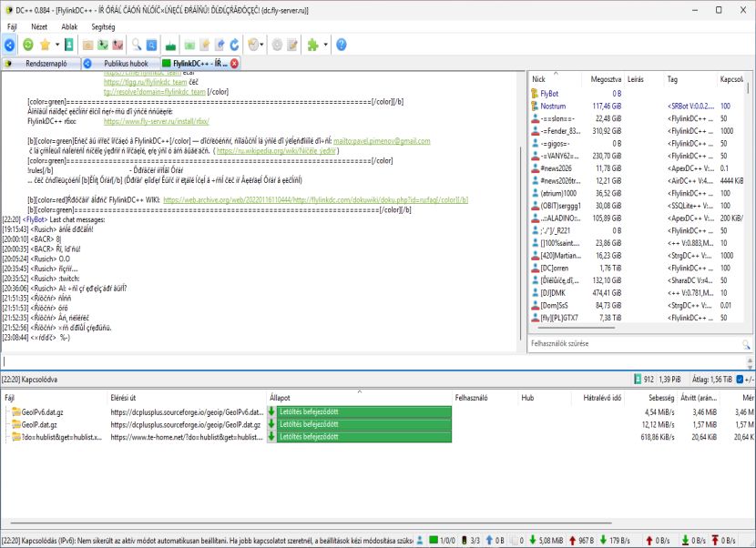Click into the chat message input field

373,361
